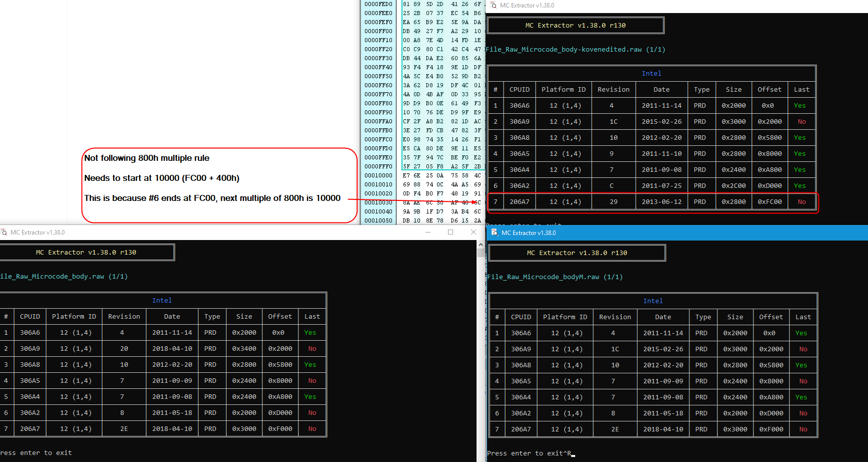Click the scrollbar up arrow of body.raw window

481,245
